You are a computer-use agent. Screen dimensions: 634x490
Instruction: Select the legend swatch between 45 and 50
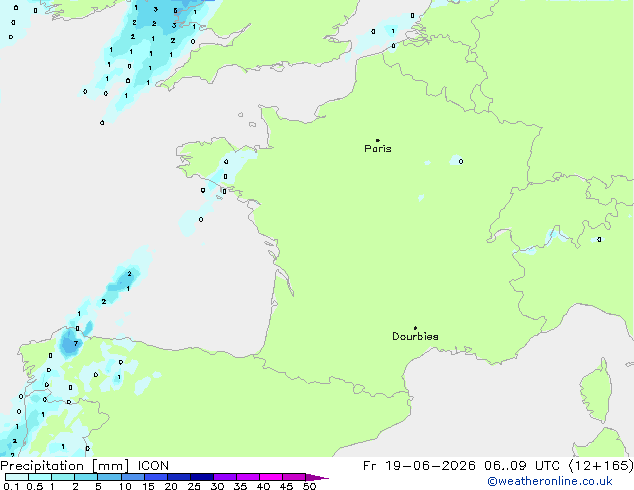click(294, 477)
